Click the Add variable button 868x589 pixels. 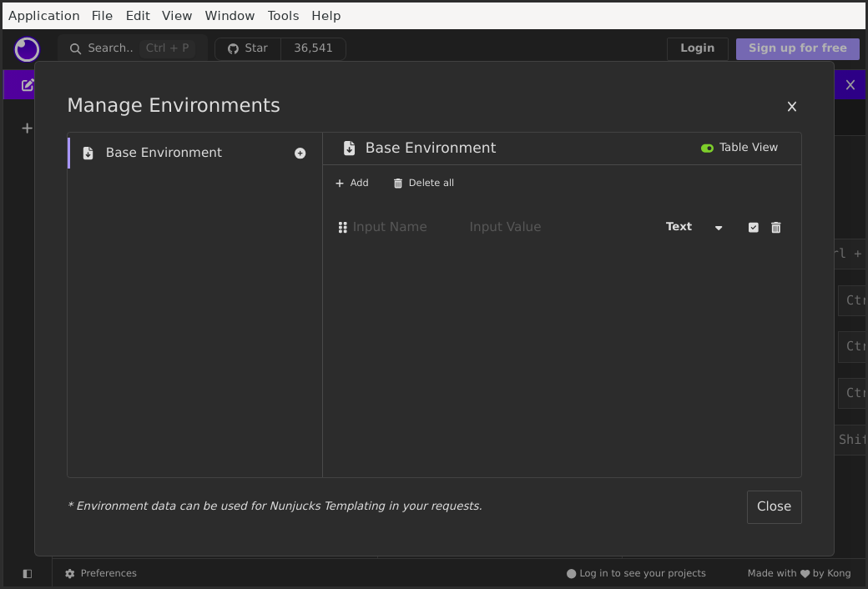(x=352, y=184)
